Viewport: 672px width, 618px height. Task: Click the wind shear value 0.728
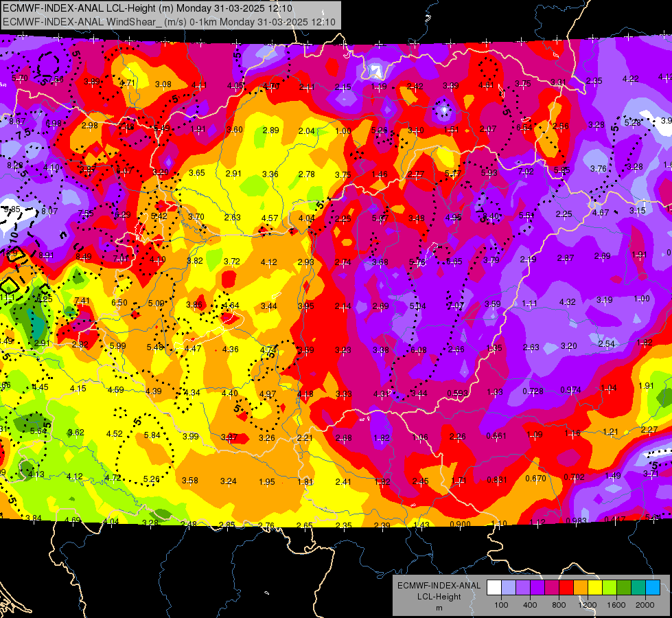(x=533, y=391)
